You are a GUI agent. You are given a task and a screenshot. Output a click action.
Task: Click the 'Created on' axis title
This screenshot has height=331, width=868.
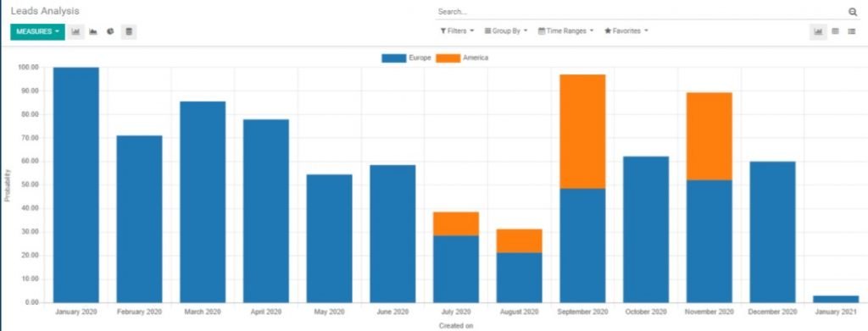tap(456, 325)
